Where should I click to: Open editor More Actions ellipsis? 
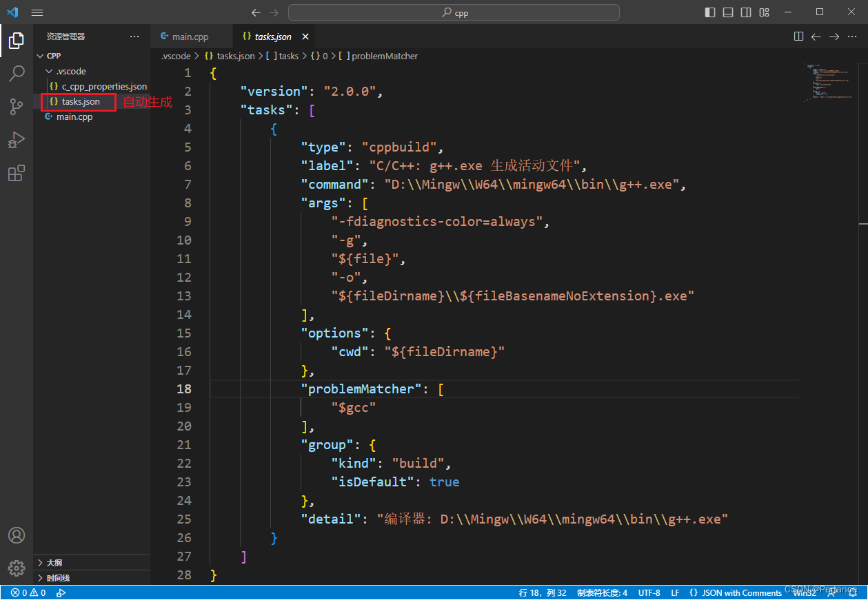click(852, 37)
